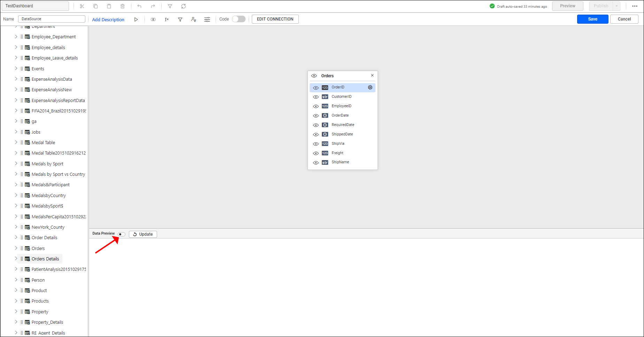
Task: Click the EDIT CONNECTION button
Action: 275,19
